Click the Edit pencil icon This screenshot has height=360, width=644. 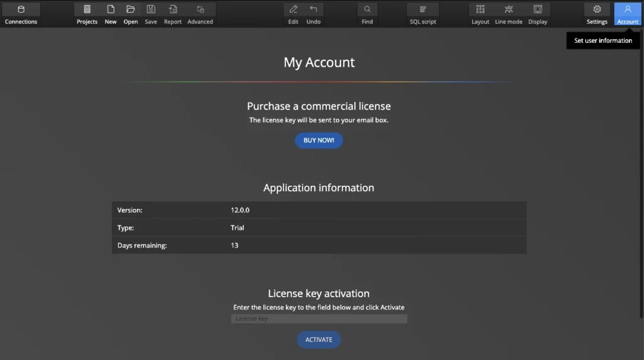[293, 13]
